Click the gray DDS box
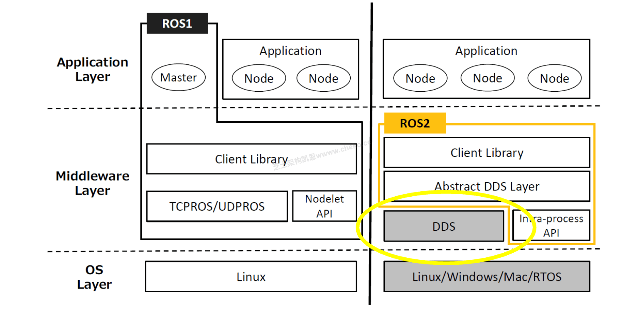644x310 pixels. 443,226
